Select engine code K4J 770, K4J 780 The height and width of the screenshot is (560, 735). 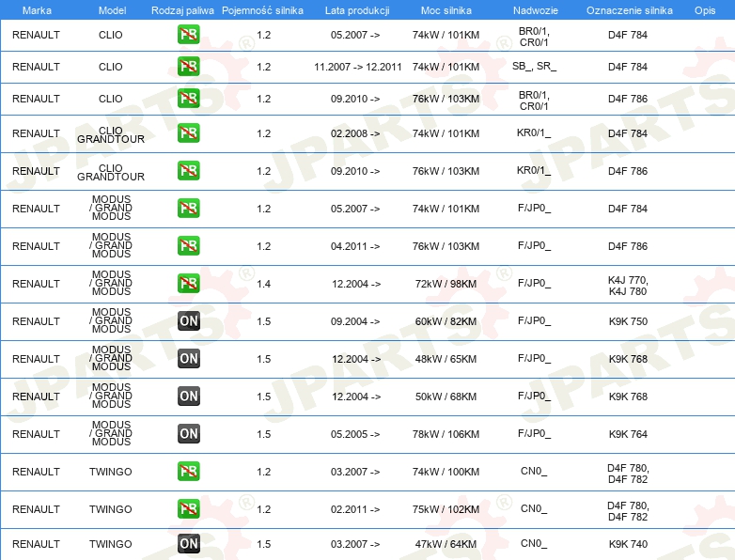pyautogui.click(x=628, y=286)
